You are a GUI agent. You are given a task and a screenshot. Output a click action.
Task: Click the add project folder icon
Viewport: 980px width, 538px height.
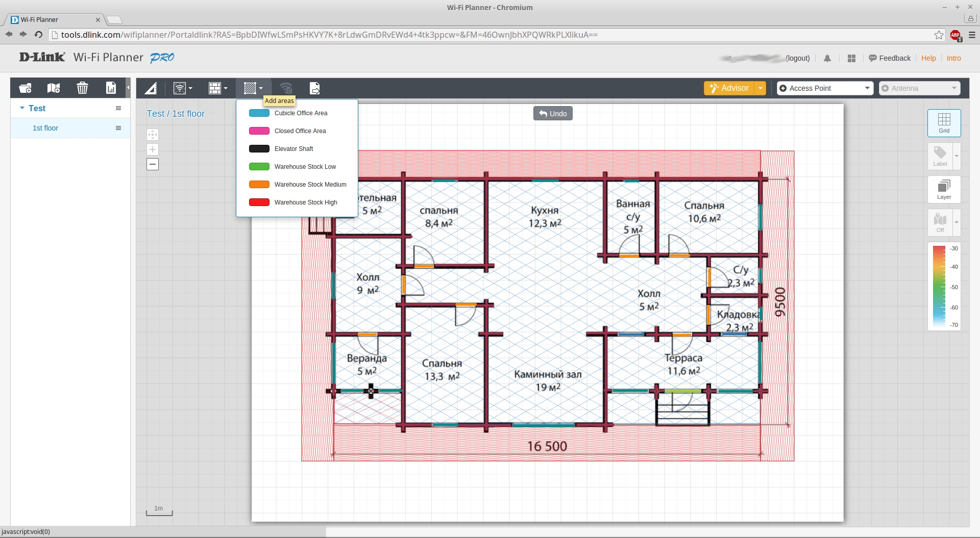[25, 88]
